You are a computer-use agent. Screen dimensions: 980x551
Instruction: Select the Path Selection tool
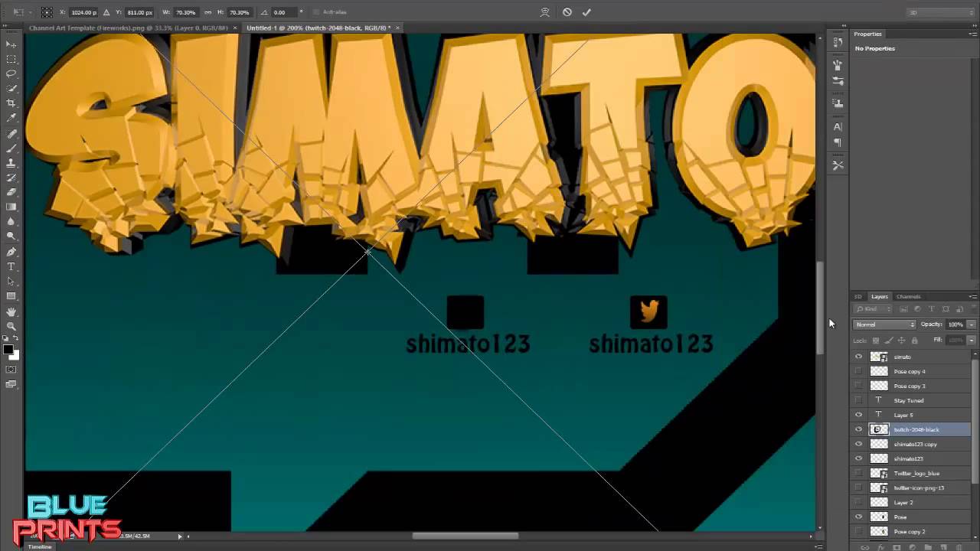(x=11, y=281)
